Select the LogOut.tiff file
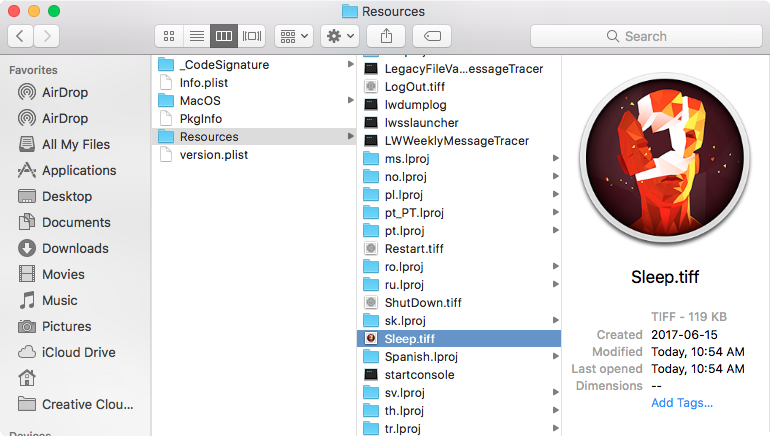 coord(459,87)
